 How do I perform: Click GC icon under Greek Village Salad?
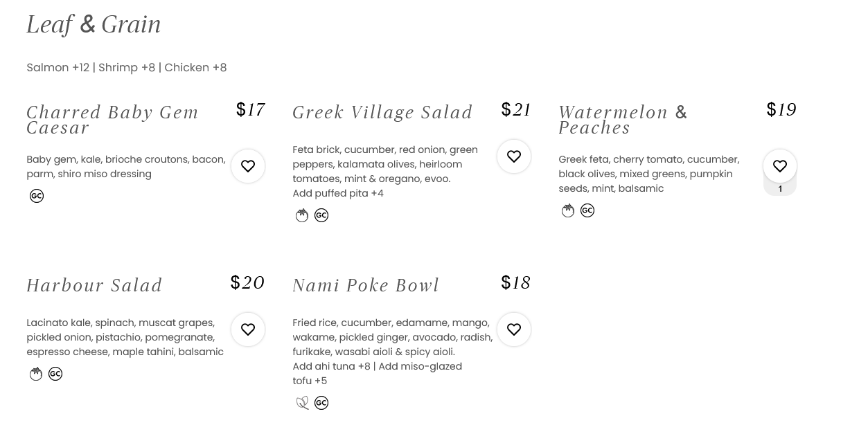click(x=321, y=215)
